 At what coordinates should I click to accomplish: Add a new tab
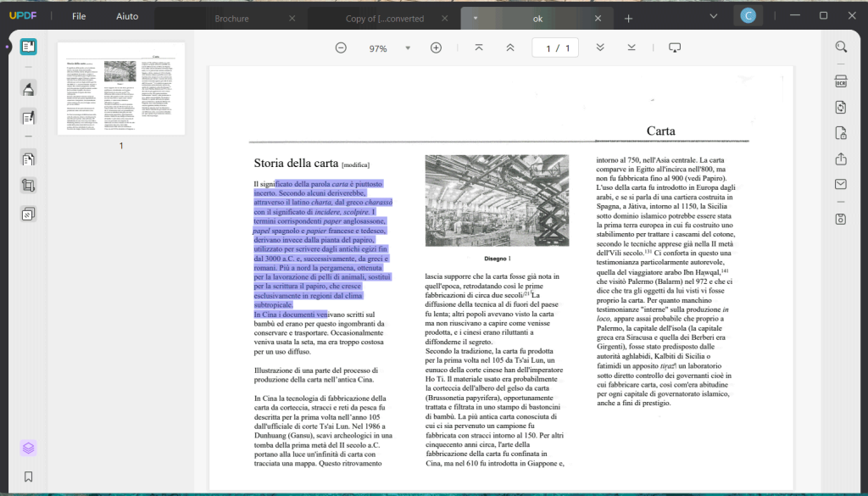[628, 19]
